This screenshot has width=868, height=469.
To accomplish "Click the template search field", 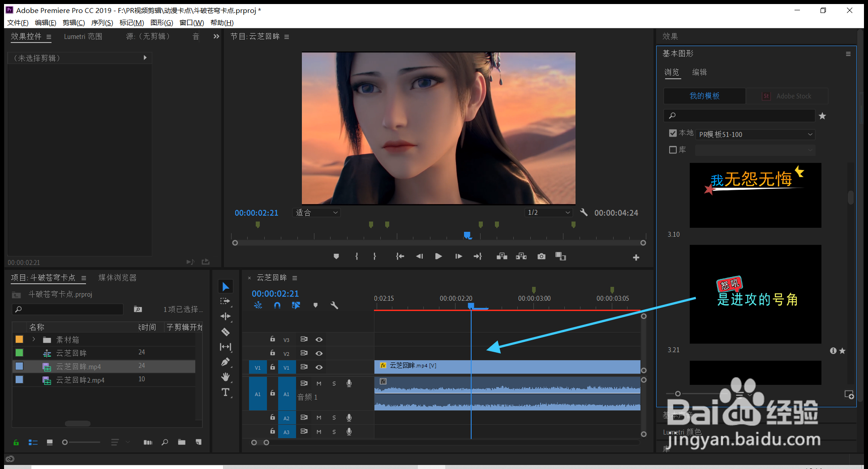I will [739, 115].
